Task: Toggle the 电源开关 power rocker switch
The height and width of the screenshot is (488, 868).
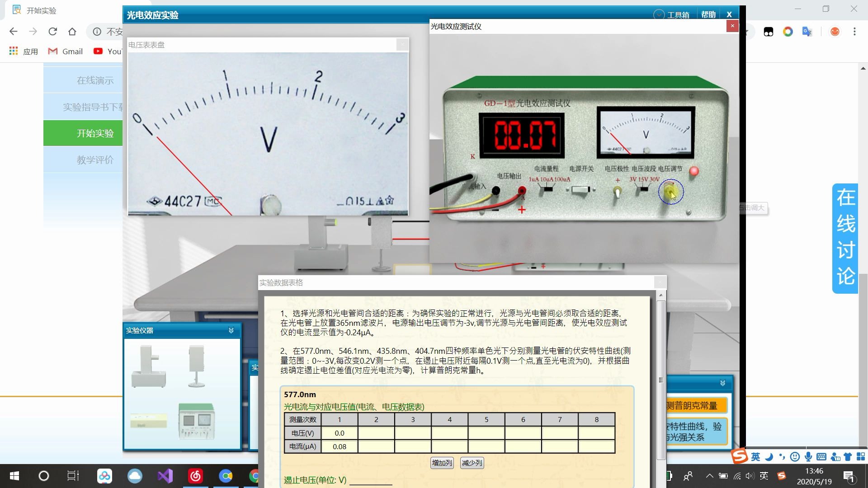Action: 580,190
